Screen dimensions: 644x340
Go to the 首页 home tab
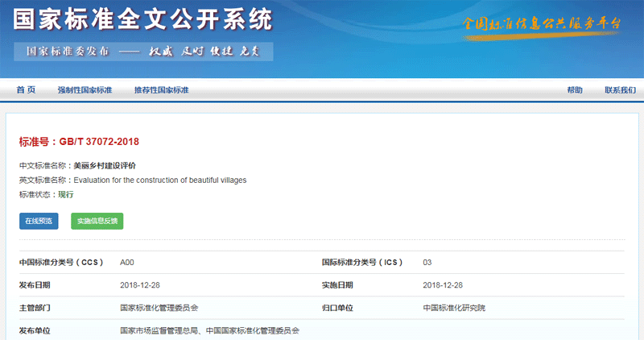(26, 90)
